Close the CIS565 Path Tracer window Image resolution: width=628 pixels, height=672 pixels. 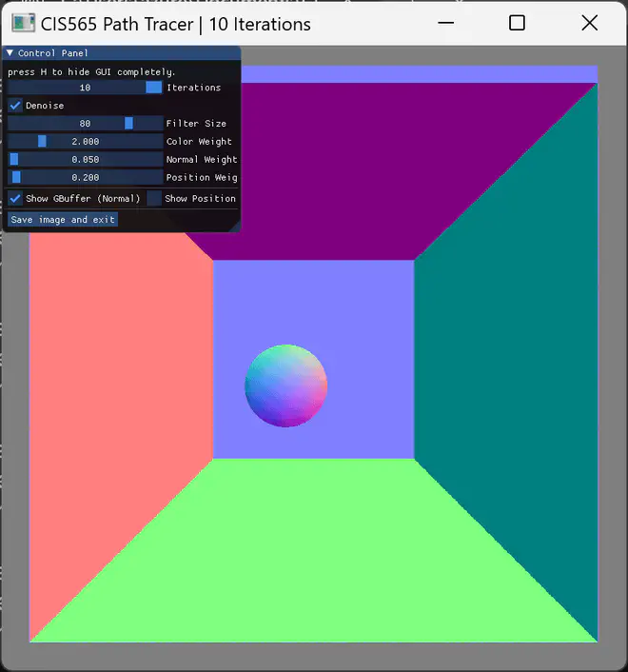tap(589, 23)
